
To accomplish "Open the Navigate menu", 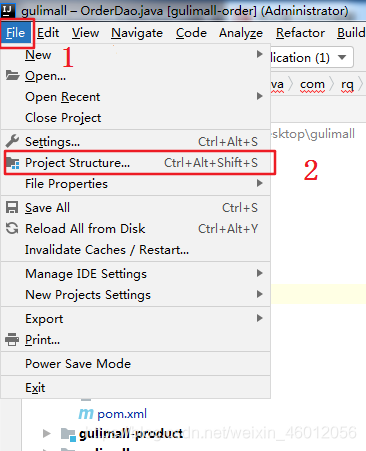I will click(137, 33).
